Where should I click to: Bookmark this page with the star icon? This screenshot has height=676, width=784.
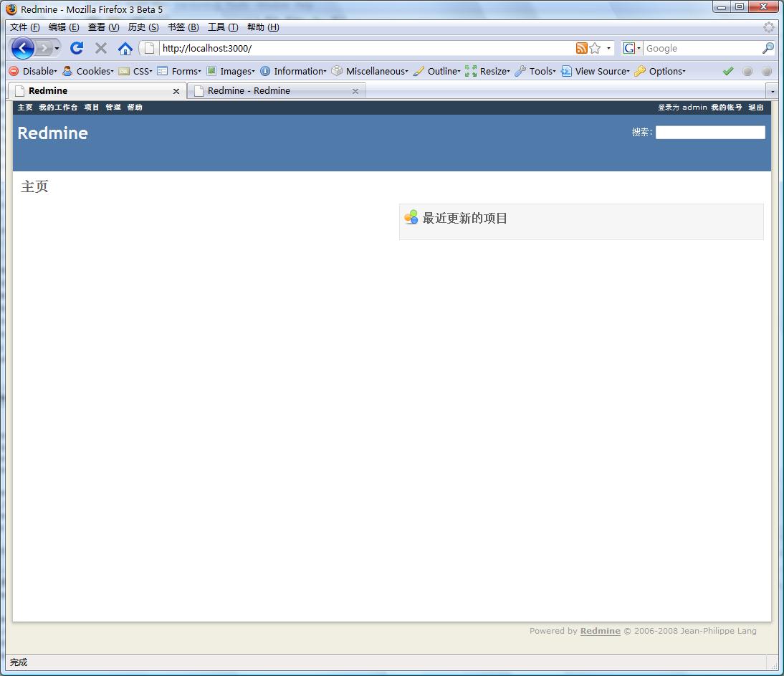coord(595,48)
